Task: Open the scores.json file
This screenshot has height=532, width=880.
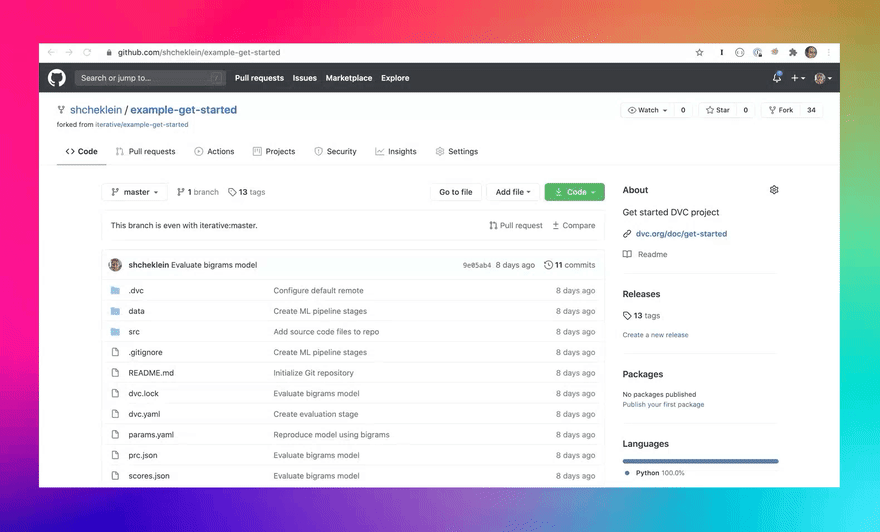Action: point(149,476)
